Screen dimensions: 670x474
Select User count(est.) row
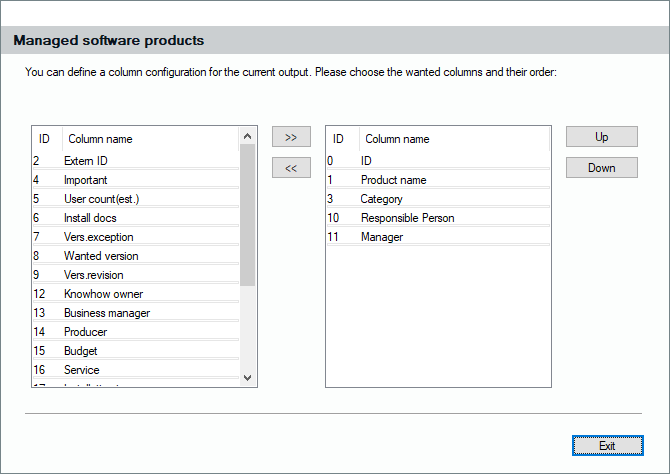click(101, 199)
